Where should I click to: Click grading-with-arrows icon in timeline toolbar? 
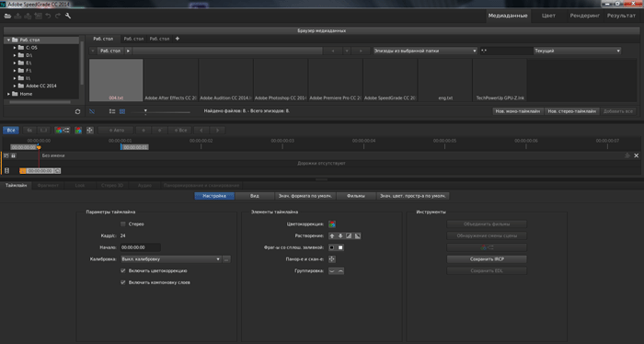(x=62, y=130)
